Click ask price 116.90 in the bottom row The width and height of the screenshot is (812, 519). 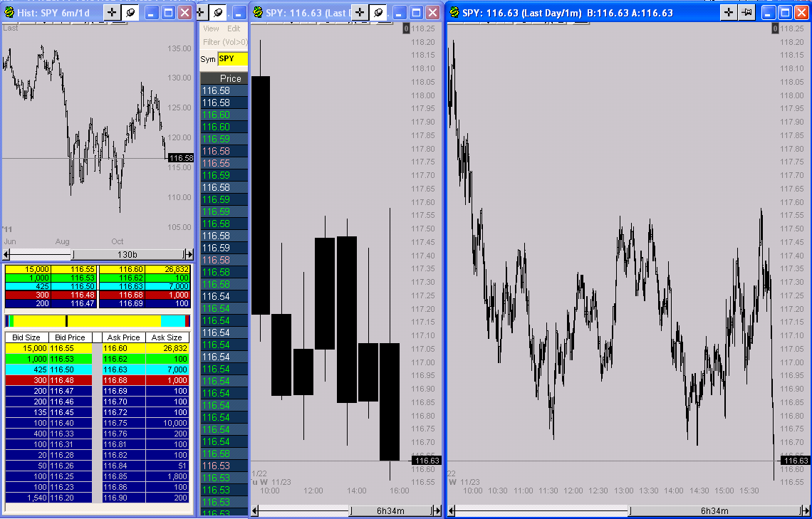[x=124, y=498]
